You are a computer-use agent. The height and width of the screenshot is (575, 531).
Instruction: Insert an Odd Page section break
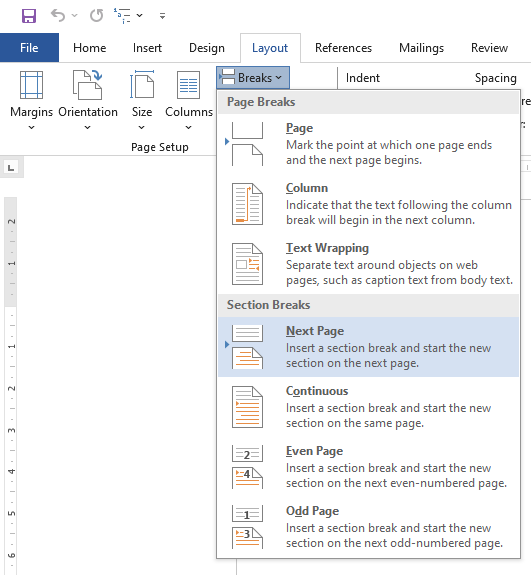click(x=369, y=527)
